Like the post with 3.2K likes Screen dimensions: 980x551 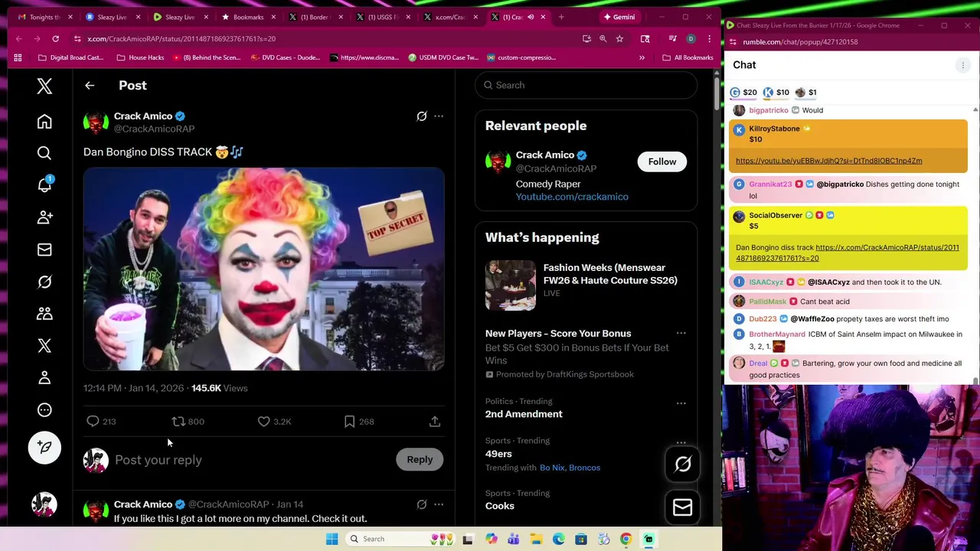pyautogui.click(x=274, y=422)
